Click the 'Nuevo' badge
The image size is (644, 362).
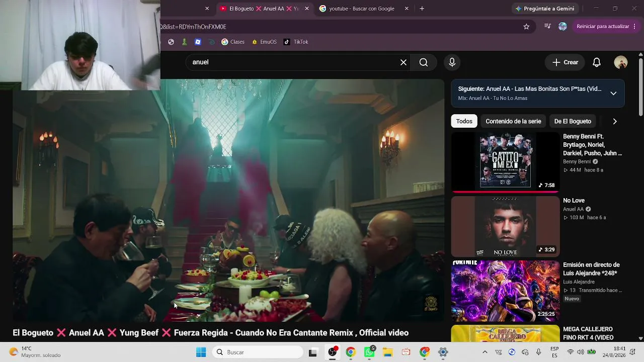572,299
